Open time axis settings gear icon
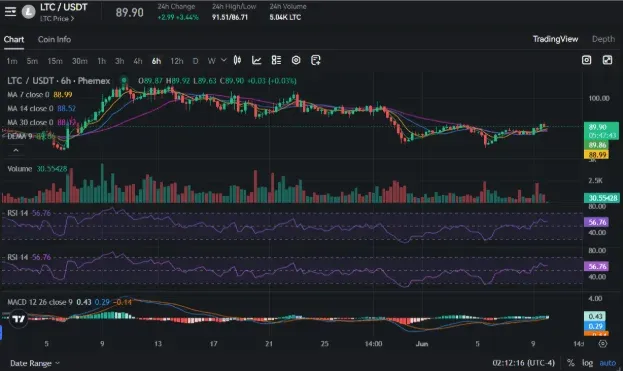 [x=603, y=344]
